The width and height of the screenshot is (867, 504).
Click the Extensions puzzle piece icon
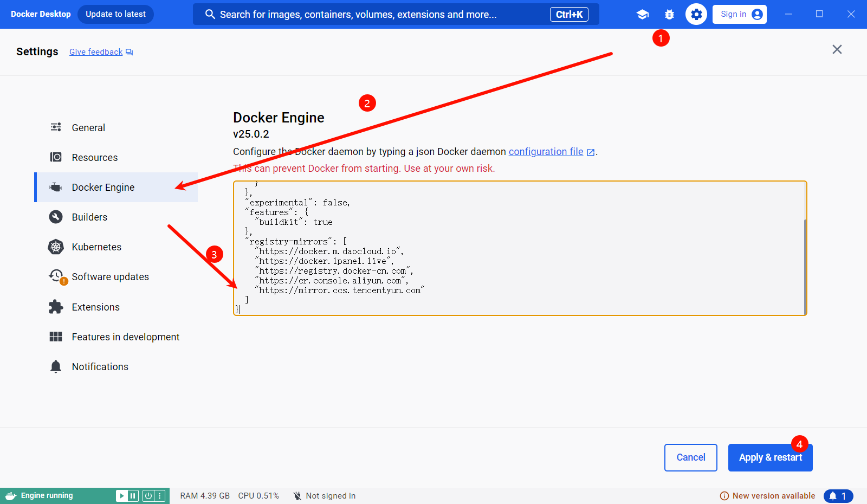(56, 307)
